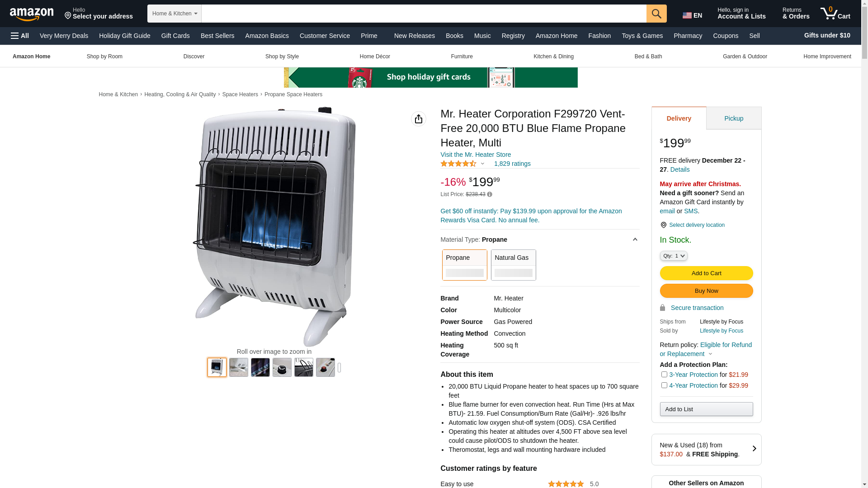Image resolution: width=868 pixels, height=488 pixels.
Task: Select the Natural Gas material option
Action: [x=514, y=265]
